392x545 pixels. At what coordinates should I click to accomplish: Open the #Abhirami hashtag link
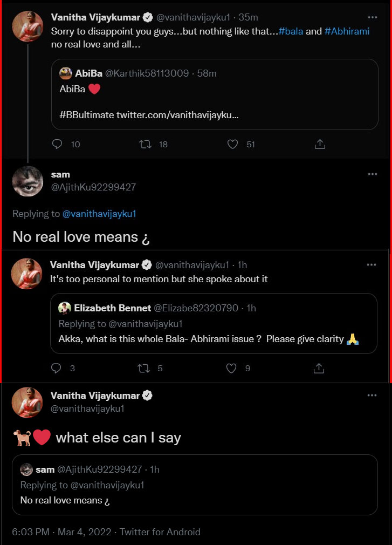(347, 31)
